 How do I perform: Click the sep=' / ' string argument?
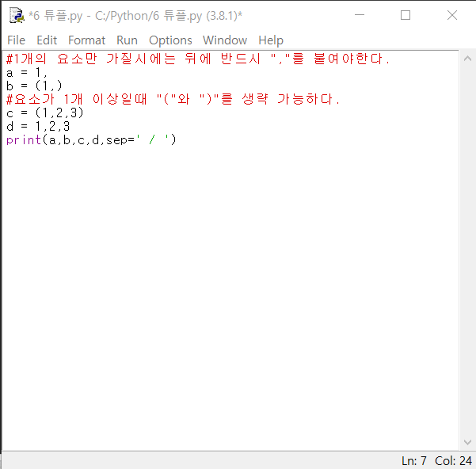coord(139,140)
